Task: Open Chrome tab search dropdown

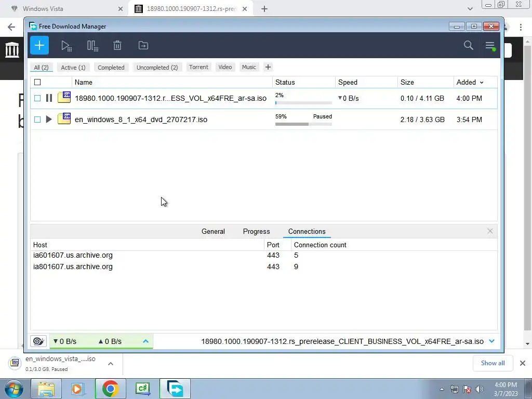Action: click(470, 9)
